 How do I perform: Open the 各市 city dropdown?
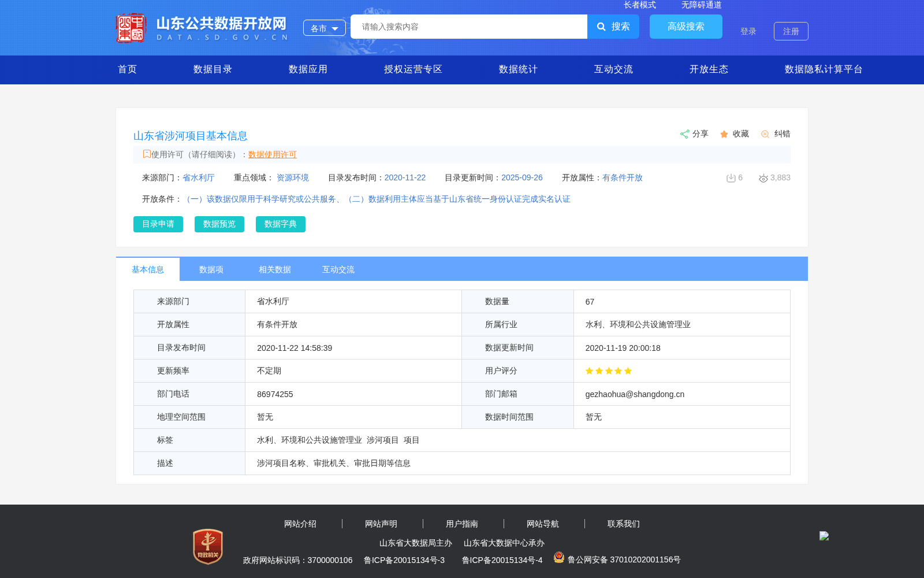(325, 28)
